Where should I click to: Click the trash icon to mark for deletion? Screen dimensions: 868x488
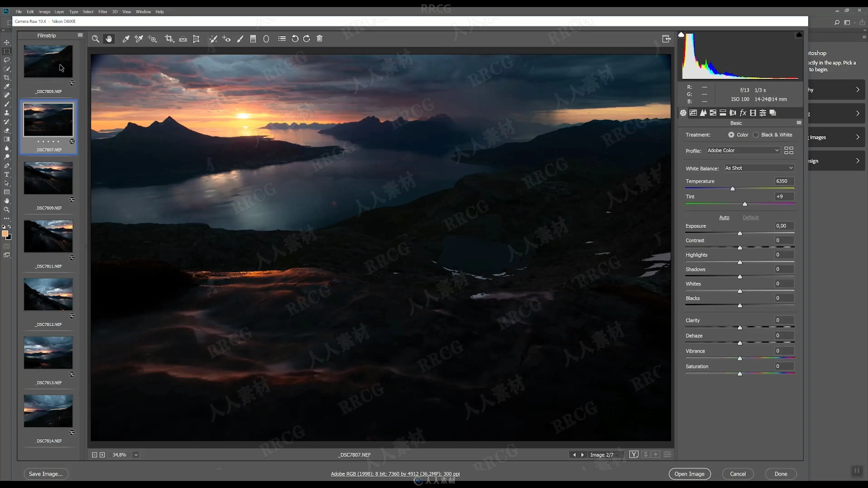coord(320,39)
